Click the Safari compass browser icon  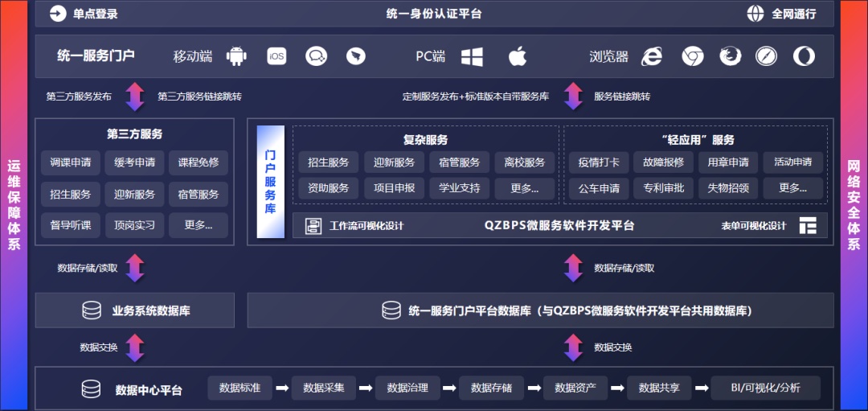point(767,56)
